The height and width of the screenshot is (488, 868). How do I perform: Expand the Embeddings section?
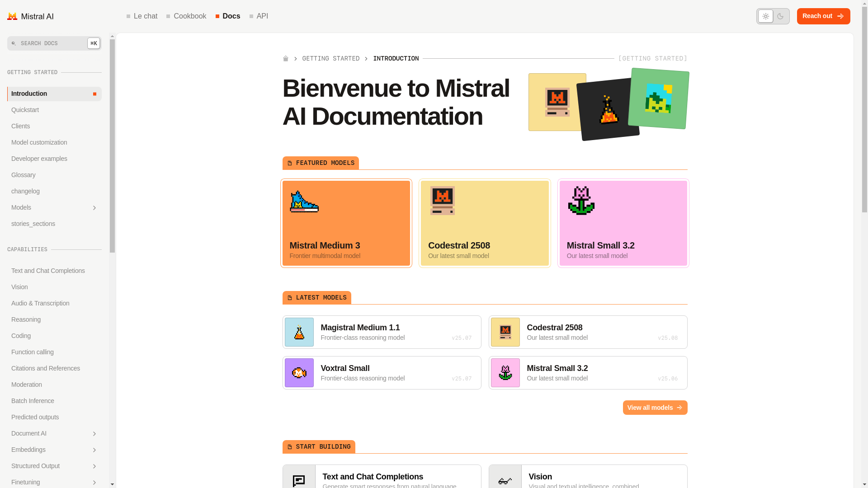point(94,450)
